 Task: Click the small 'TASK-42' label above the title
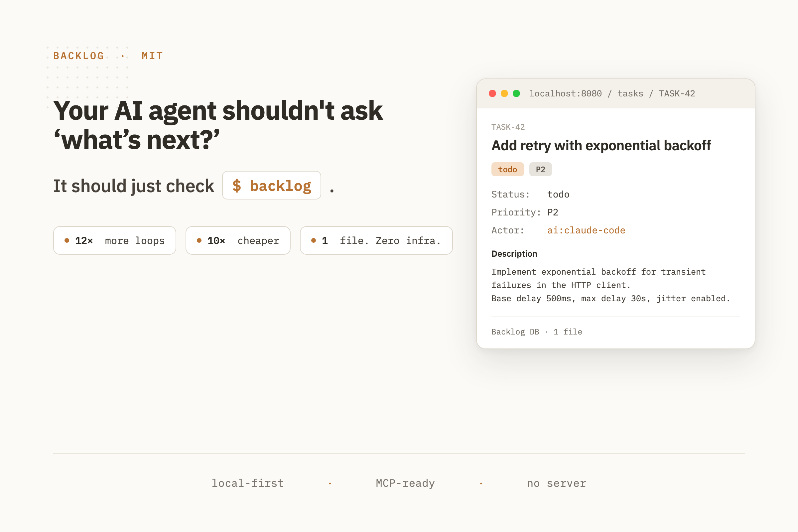coord(508,127)
